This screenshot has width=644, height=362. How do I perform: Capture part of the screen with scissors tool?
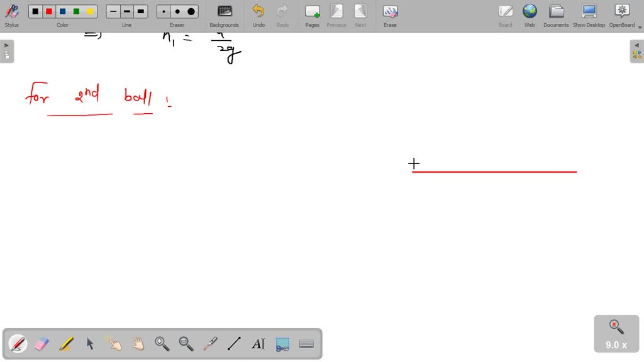[282, 344]
